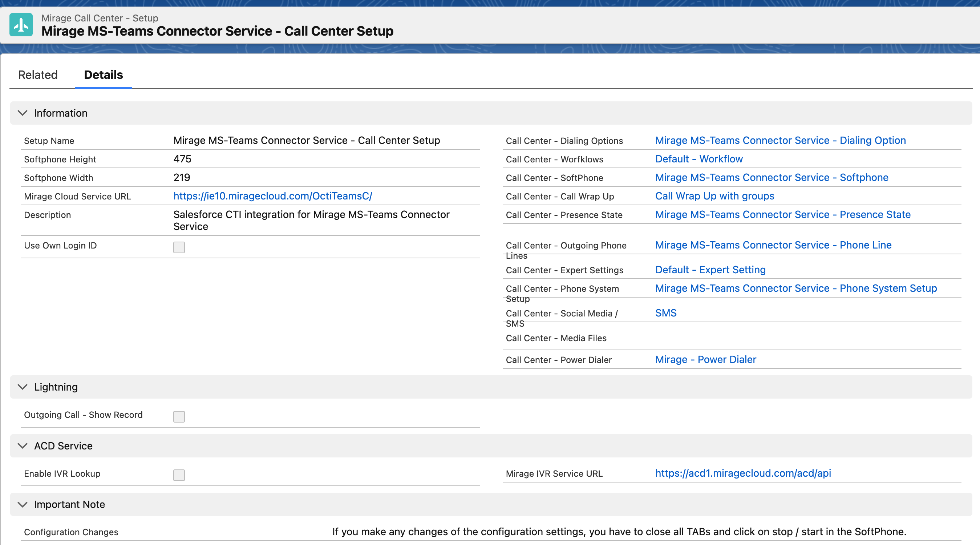Select the Details tab
This screenshot has width=980, height=545.
(104, 75)
